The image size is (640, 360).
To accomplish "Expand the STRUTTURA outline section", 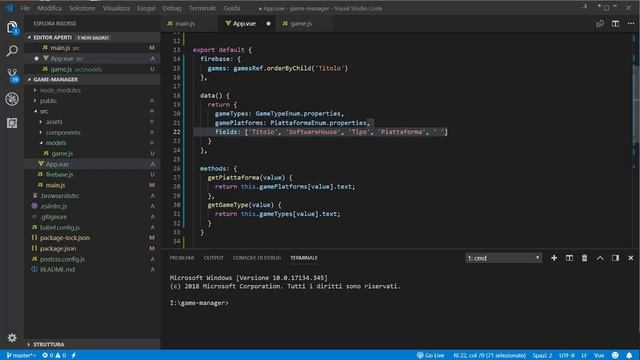I will tap(49, 344).
